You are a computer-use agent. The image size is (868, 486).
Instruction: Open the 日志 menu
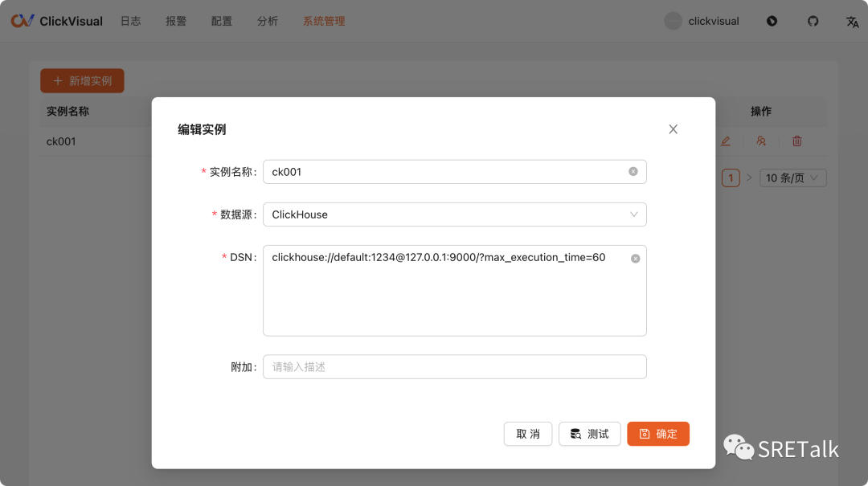coord(131,21)
